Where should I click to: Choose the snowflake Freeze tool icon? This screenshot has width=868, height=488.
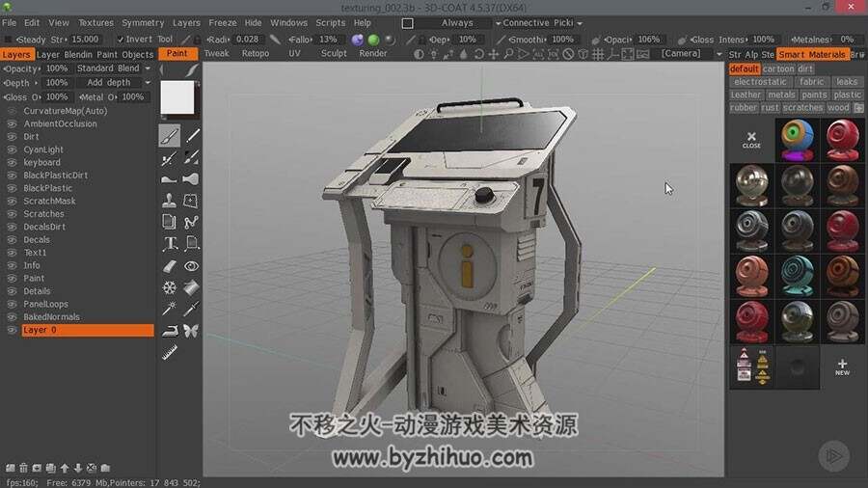(170, 287)
